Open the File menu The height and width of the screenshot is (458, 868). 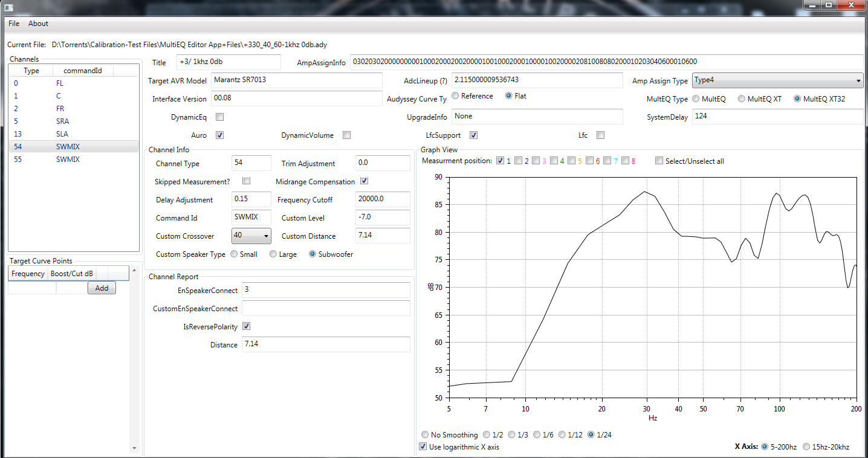click(14, 24)
